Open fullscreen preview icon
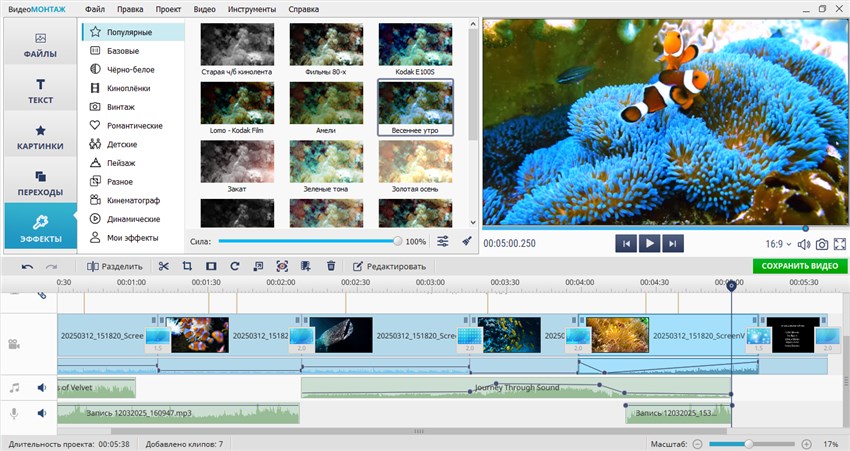 [840, 243]
